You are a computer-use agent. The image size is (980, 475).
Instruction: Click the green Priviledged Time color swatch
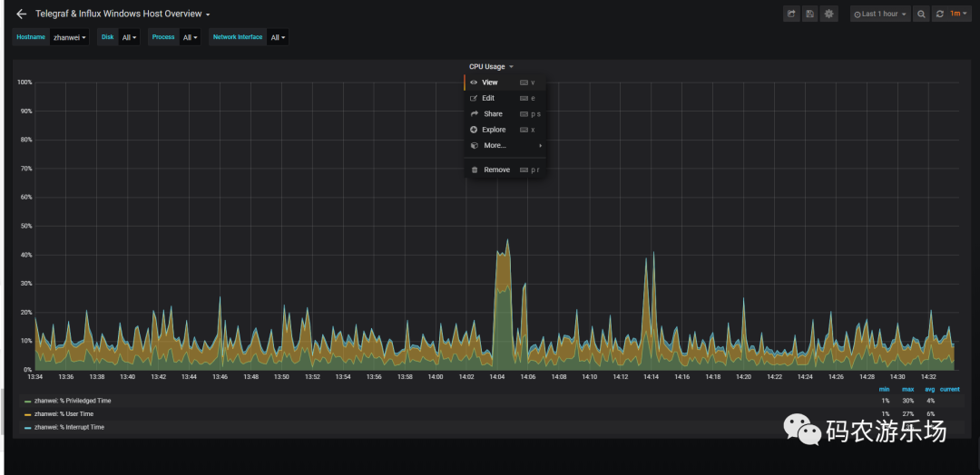point(27,402)
